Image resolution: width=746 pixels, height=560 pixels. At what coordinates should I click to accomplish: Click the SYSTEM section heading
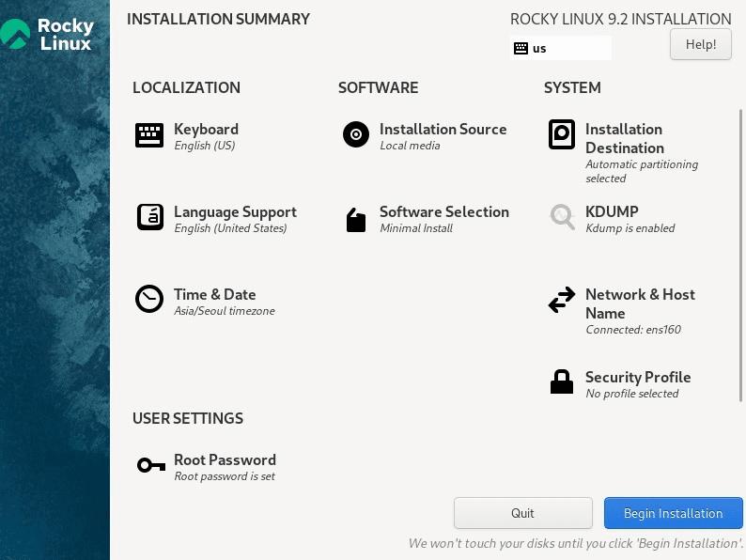tap(572, 87)
